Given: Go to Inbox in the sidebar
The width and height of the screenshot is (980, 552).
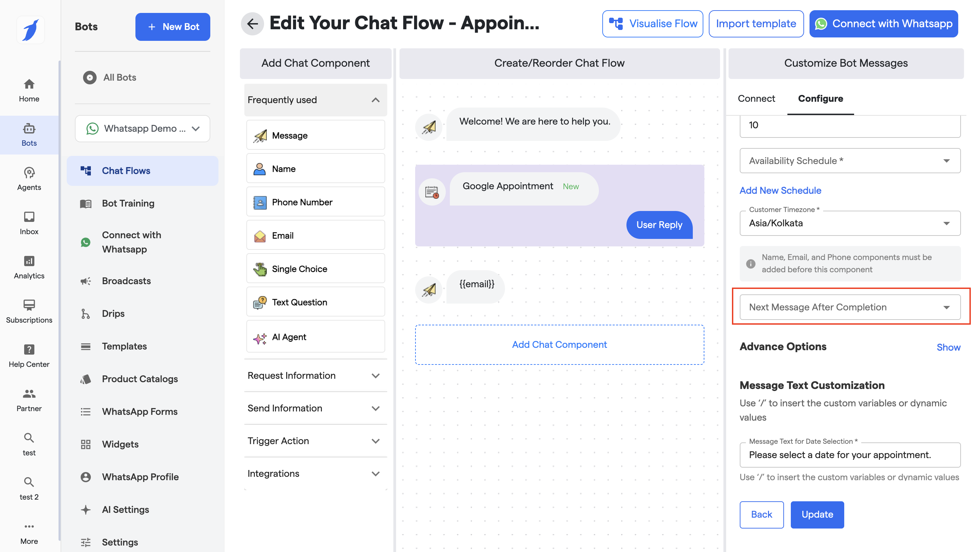Looking at the screenshot, I should 29,223.
